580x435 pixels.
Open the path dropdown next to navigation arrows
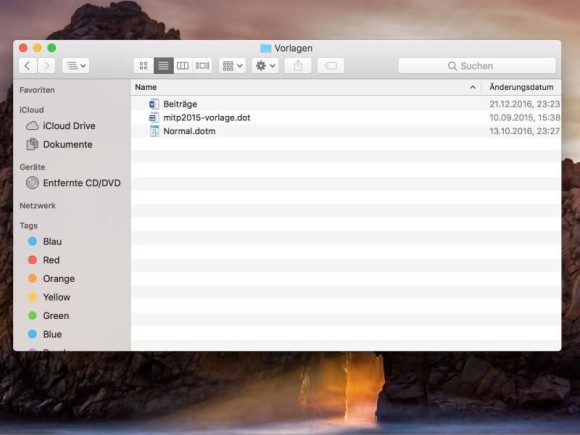(76, 66)
